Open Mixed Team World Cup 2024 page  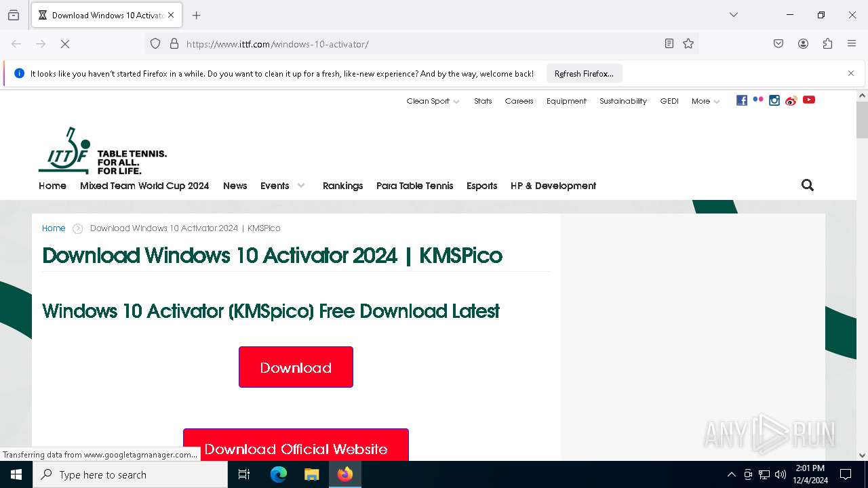coord(144,186)
